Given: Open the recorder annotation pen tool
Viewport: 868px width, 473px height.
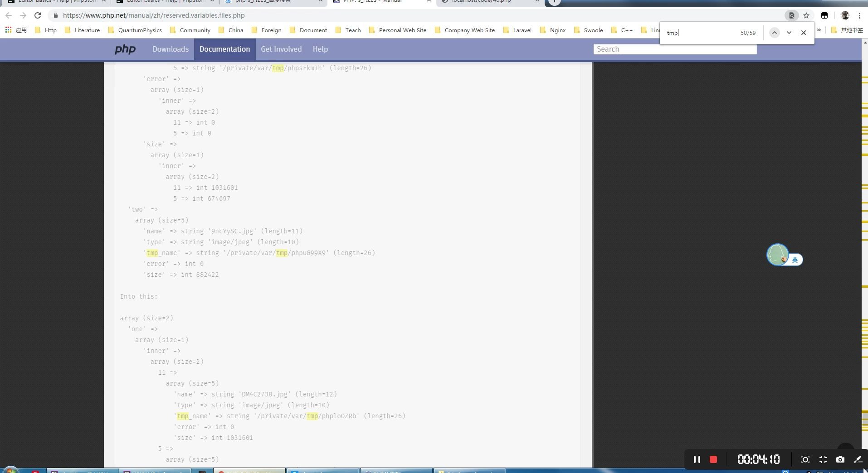Looking at the screenshot, I should (x=858, y=459).
